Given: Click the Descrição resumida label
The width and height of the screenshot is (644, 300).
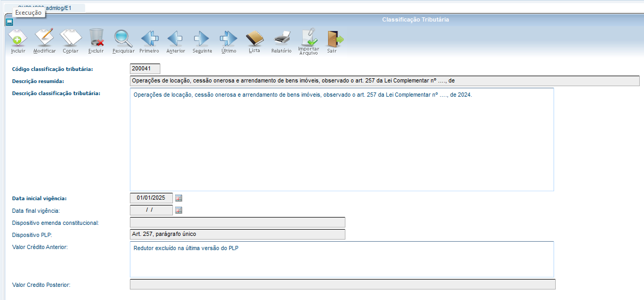Looking at the screenshot, I should 38,81.
